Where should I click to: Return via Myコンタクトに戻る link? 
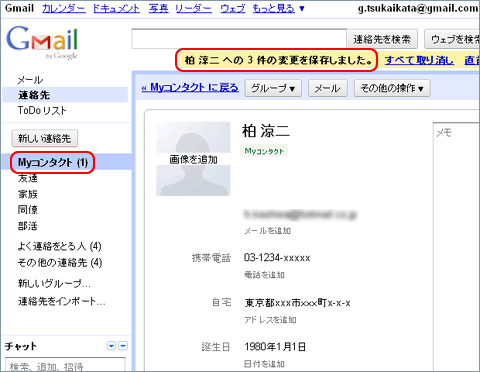tap(190, 88)
